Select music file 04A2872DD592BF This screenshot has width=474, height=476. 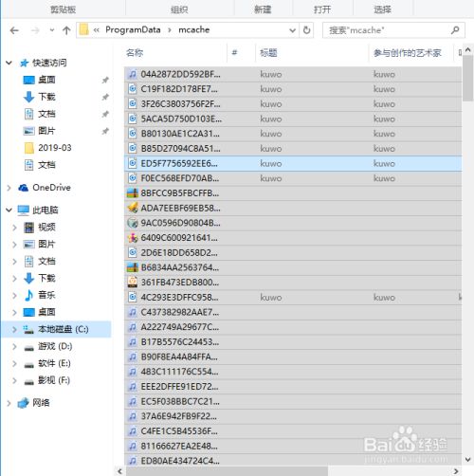click(293, 74)
